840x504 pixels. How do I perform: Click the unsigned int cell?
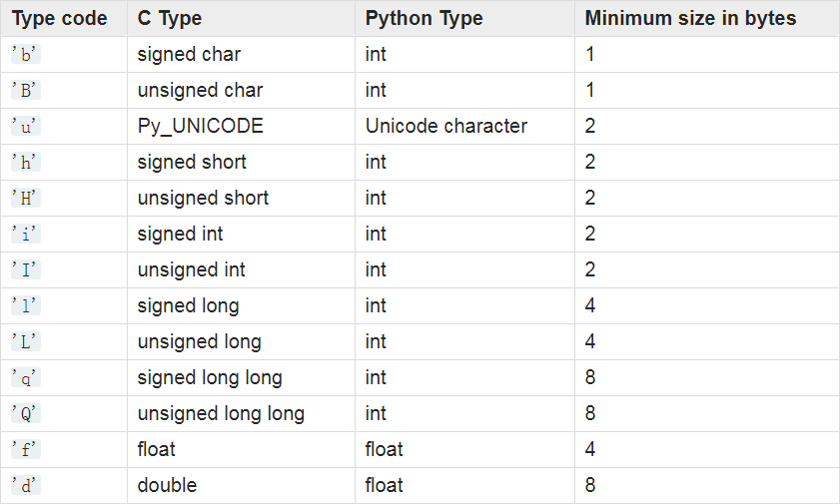click(192, 270)
